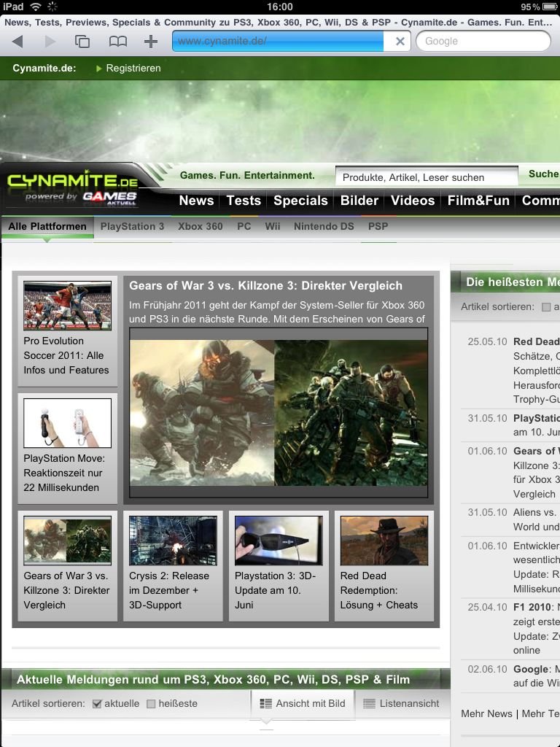The height and width of the screenshot is (747, 560).
Task: Click Pro Evolution Soccer 2011 headline text
Action: (x=66, y=355)
